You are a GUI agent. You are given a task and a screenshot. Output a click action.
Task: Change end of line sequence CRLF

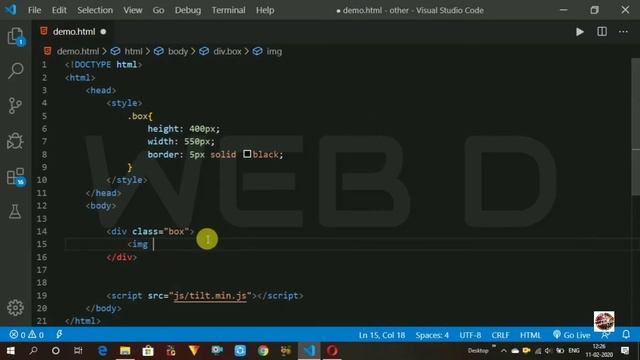pos(500,335)
